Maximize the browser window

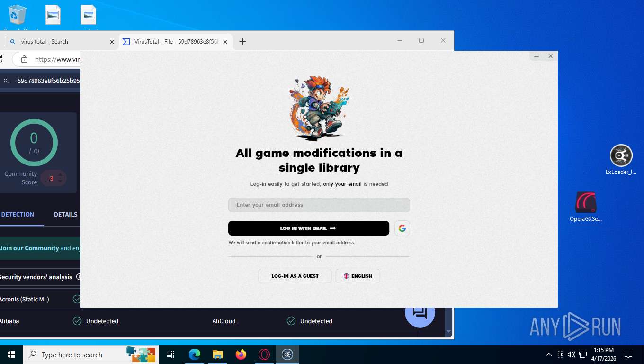pos(421,41)
